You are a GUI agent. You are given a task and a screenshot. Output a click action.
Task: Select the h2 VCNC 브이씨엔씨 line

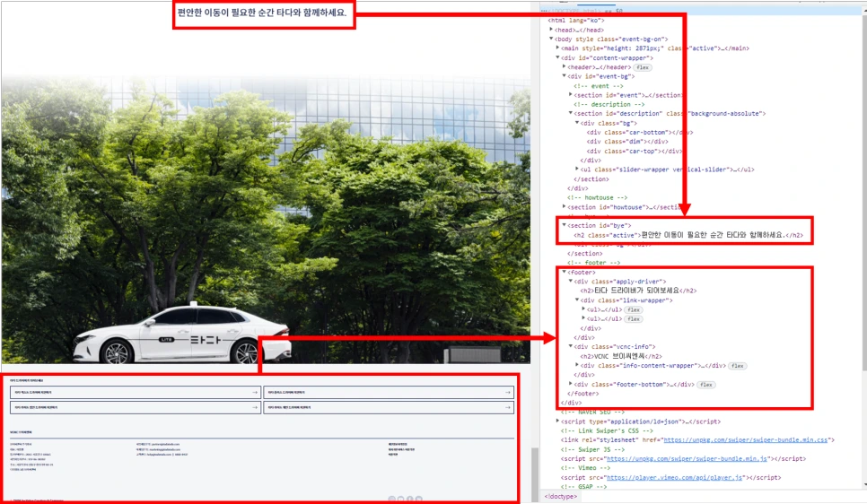[621, 356]
